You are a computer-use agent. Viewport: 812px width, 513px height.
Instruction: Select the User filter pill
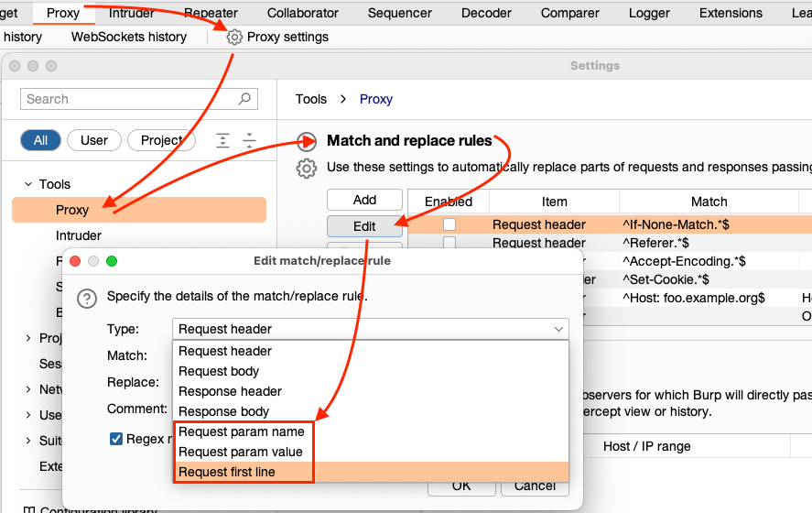(x=94, y=140)
